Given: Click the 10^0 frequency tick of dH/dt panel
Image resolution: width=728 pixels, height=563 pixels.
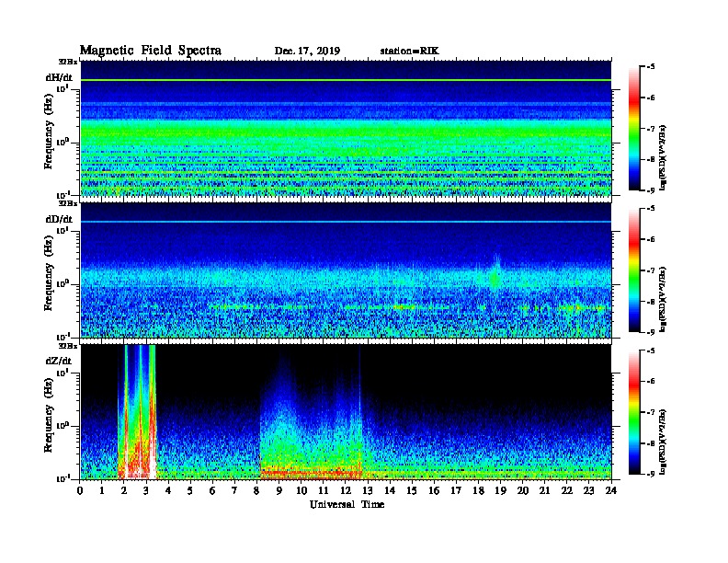Looking at the screenshot, I should click(x=63, y=142).
